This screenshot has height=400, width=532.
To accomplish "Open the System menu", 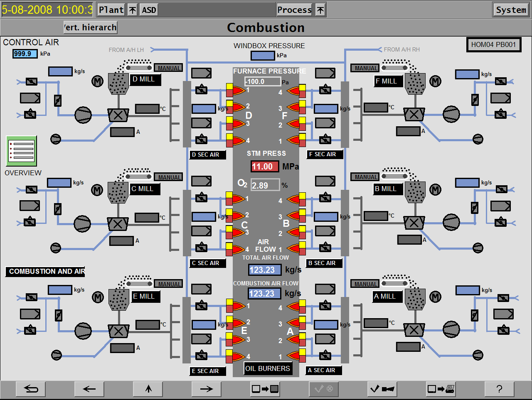I will pos(511,10).
